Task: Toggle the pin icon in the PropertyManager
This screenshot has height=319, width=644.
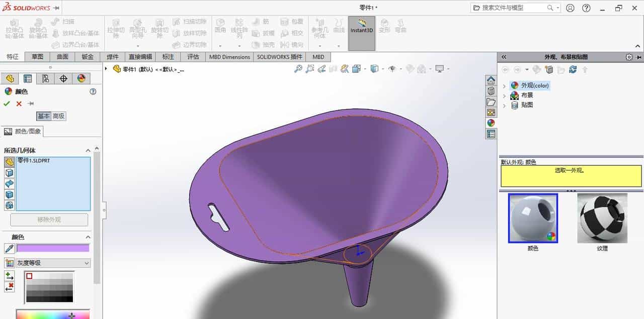Action: point(30,104)
